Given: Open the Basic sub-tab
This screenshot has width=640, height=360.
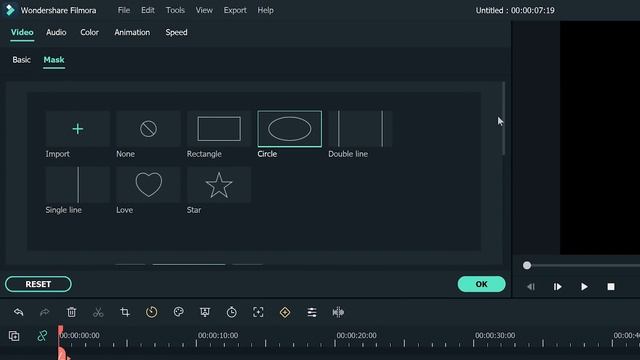Looking at the screenshot, I should pyautogui.click(x=21, y=60).
